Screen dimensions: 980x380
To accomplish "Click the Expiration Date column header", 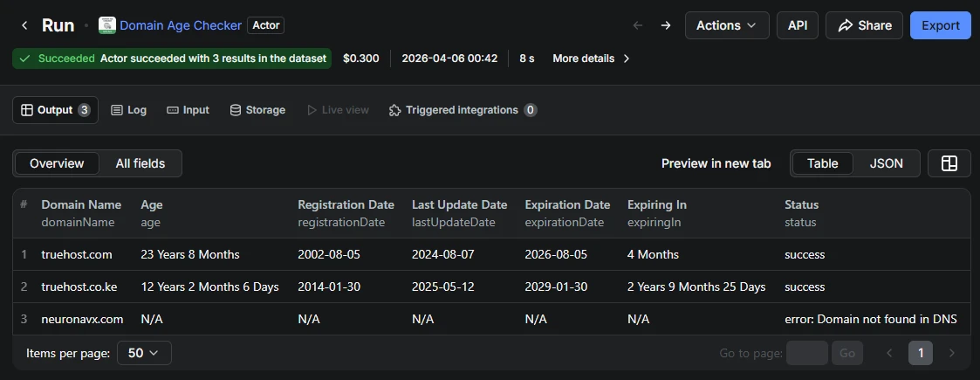I will [567, 204].
